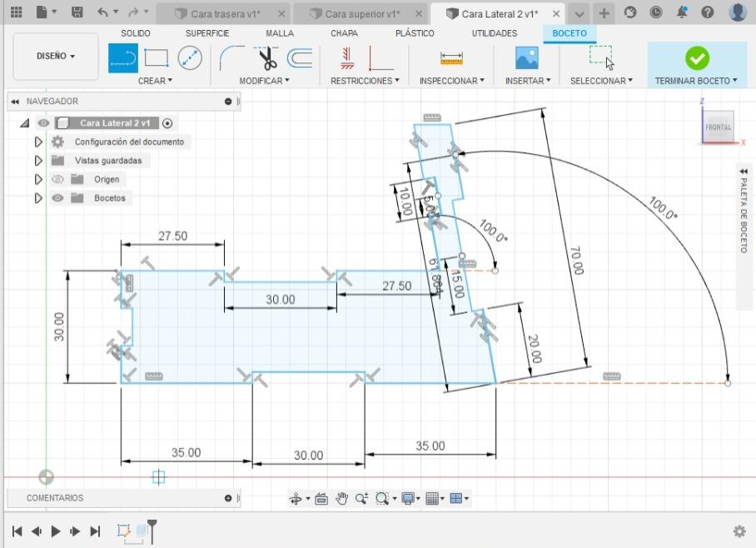Screen dimensions: 756x548
Task: Click the Save disk icon
Action: click(x=77, y=12)
